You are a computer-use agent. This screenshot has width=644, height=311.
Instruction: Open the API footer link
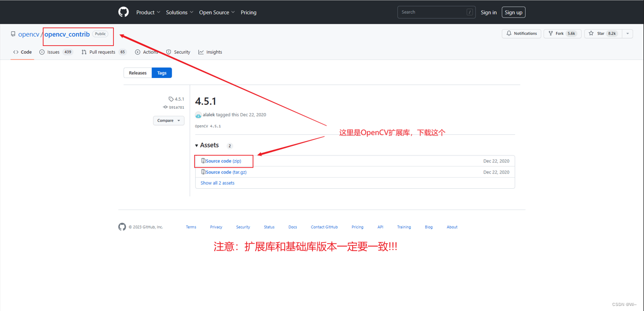point(380,227)
